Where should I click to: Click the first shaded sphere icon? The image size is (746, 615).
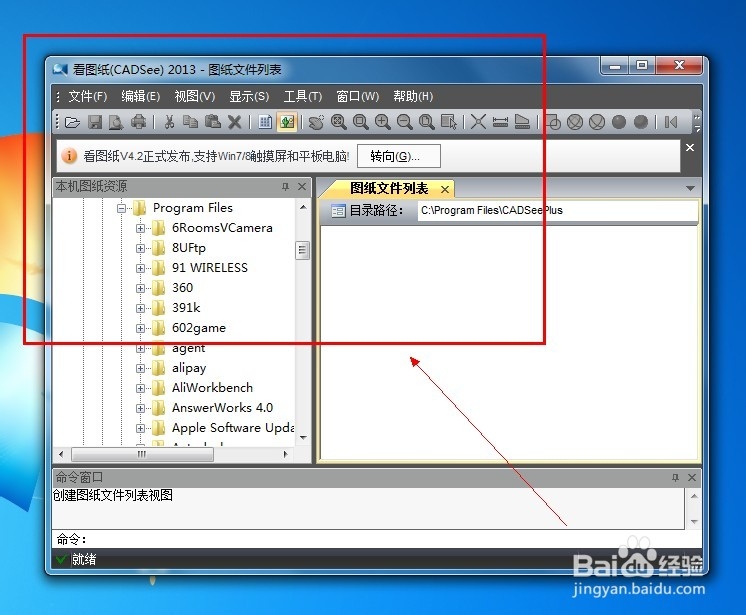pos(618,122)
